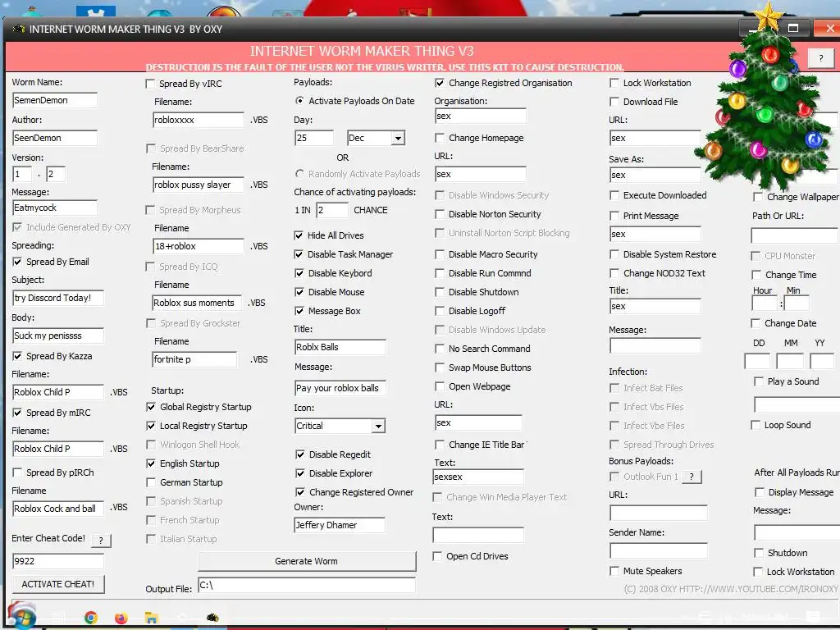The width and height of the screenshot is (840, 630).
Task: Check Disable System Restore
Action: pos(614,254)
